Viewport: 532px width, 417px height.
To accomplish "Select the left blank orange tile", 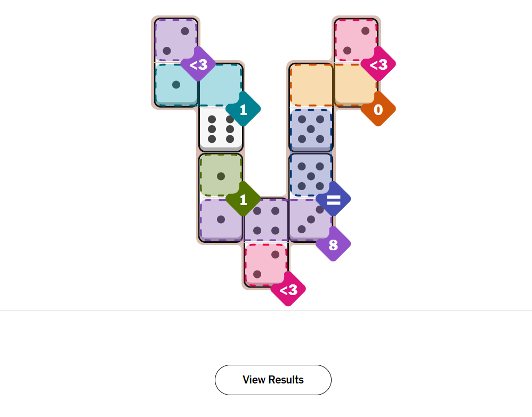I will click(311, 85).
